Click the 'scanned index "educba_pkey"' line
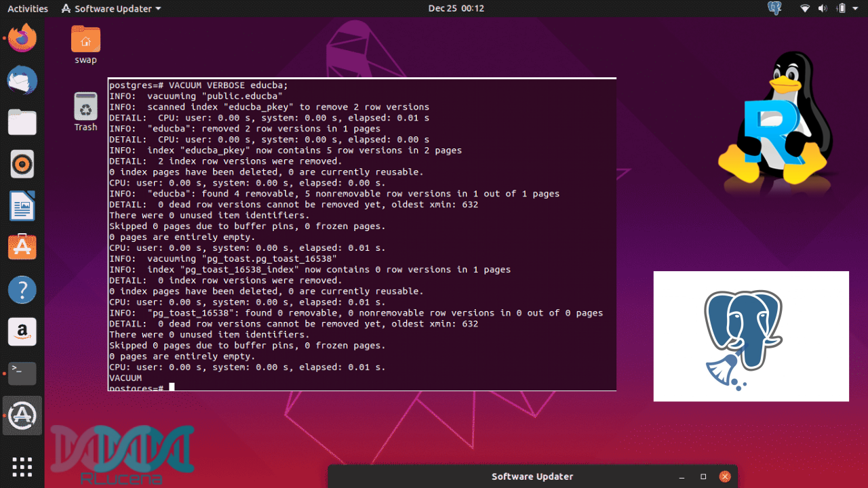Image resolution: width=868 pixels, height=488 pixels. point(269,107)
